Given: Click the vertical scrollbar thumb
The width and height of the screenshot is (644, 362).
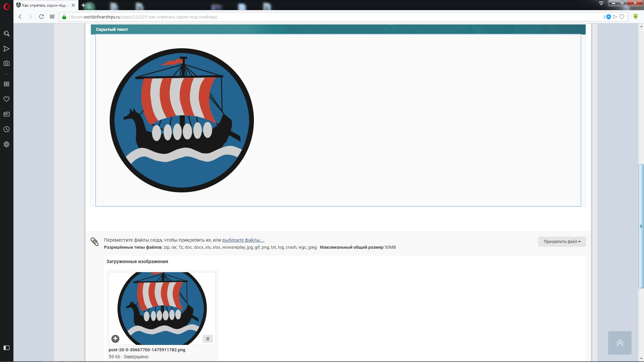Looking at the screenshot, I should click(x=641, y=226).
